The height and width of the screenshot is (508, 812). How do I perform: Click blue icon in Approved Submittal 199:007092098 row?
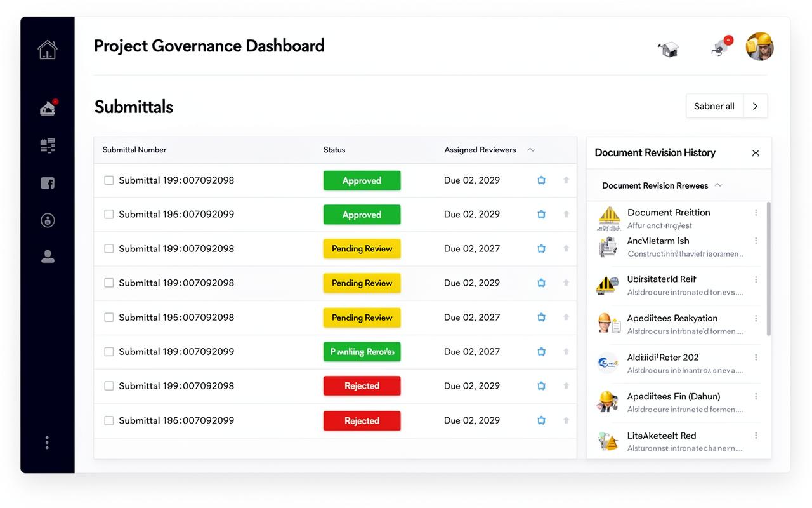click(541, 180)
